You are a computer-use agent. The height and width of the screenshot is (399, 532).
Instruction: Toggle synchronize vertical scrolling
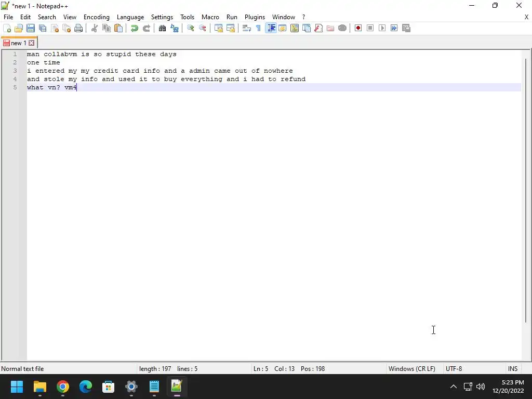[219, 28]
